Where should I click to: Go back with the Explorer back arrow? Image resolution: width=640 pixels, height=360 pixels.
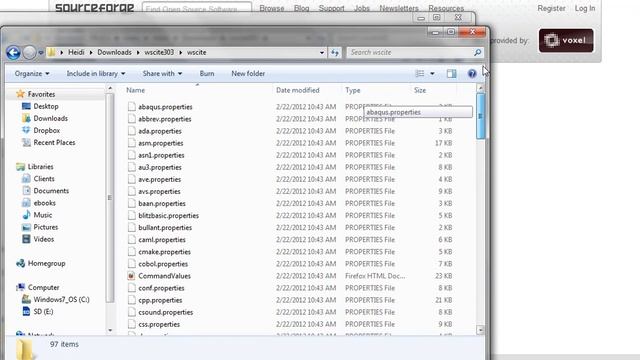click(x=13, y=53)
